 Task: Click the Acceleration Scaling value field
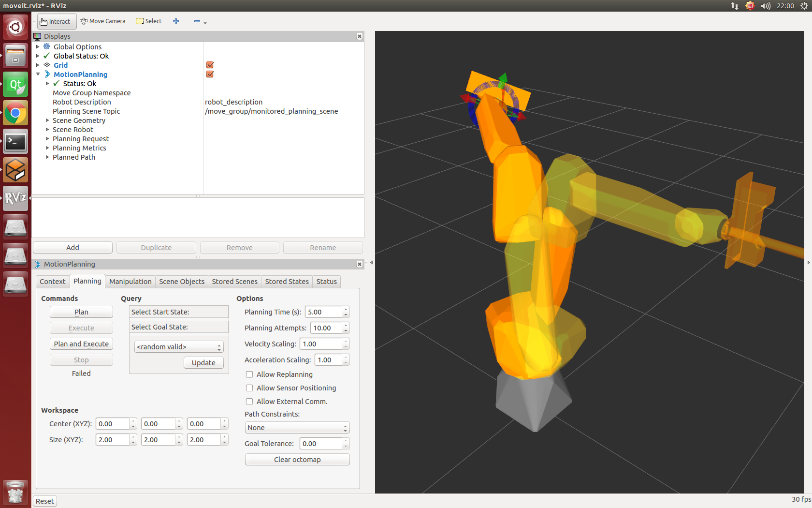329,360
